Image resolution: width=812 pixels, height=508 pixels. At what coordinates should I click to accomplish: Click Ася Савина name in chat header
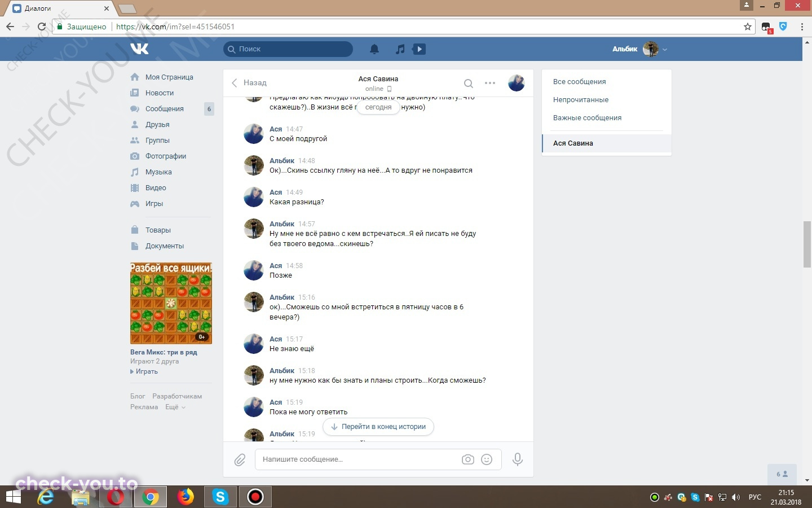[x=378, y=79]
